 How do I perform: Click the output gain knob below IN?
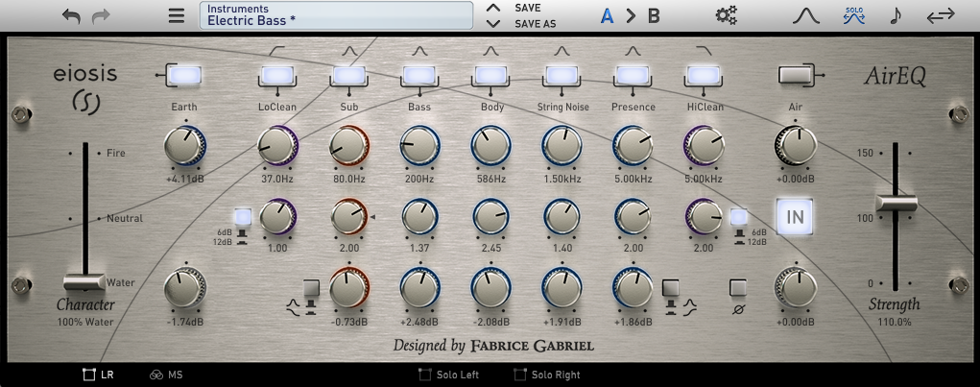(x=796, y=287)
